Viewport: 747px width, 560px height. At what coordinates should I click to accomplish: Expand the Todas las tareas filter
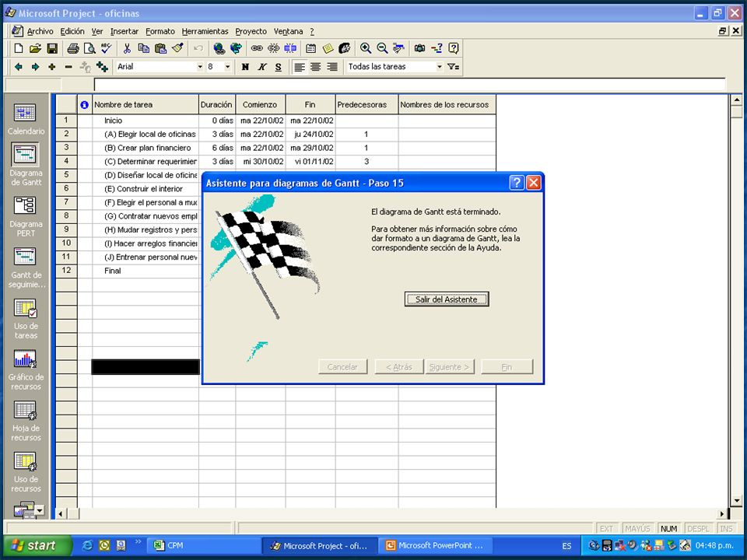[439, 67]
